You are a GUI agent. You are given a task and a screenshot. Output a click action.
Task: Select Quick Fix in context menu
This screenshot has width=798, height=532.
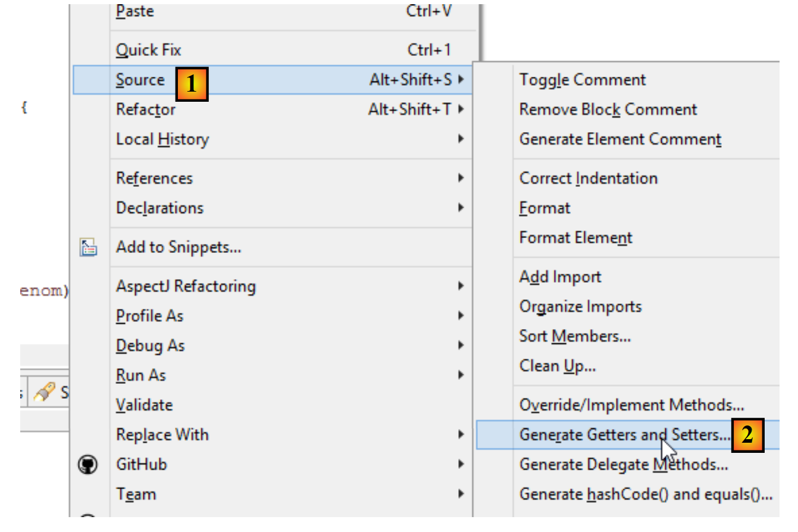[148, 50]
